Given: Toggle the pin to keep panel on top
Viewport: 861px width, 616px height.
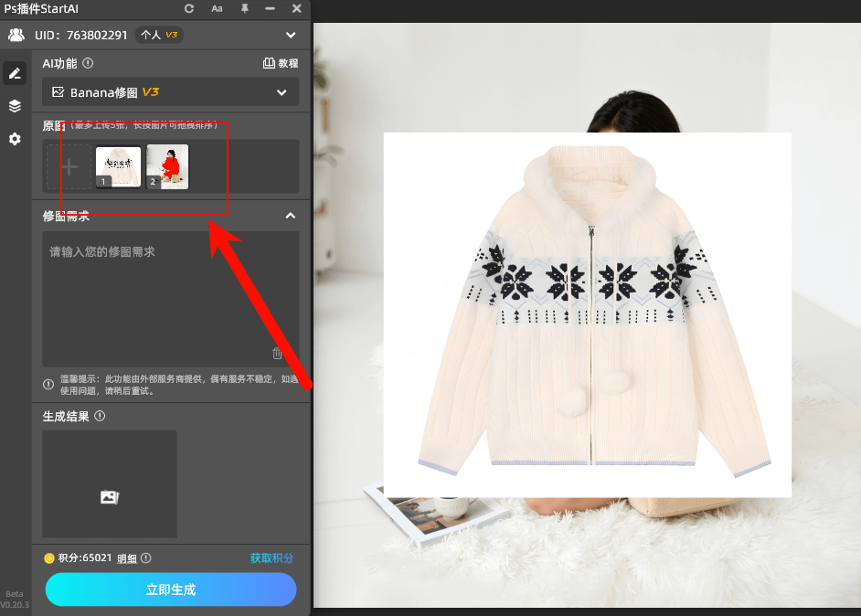Looking at the screenshot, I should coord(244,9).
